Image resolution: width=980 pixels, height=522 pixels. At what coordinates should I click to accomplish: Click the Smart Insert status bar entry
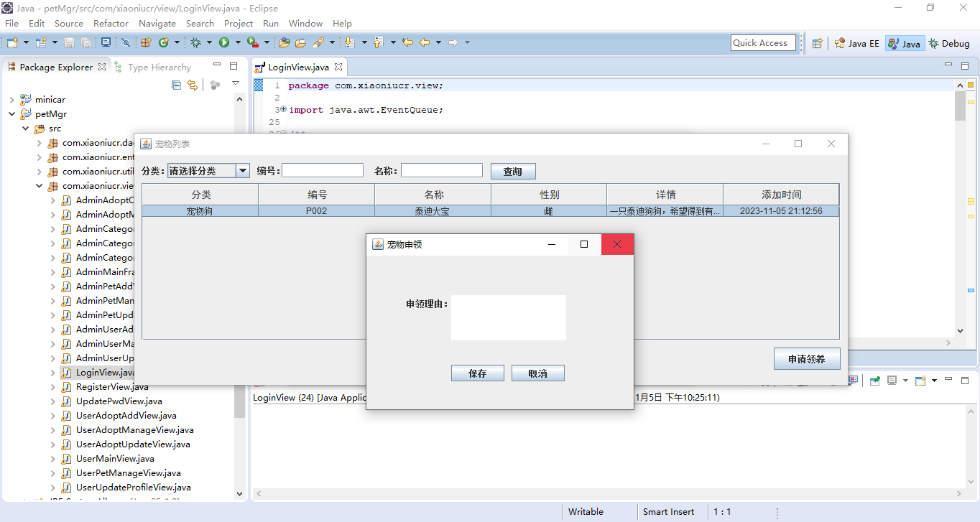(669, 512)
